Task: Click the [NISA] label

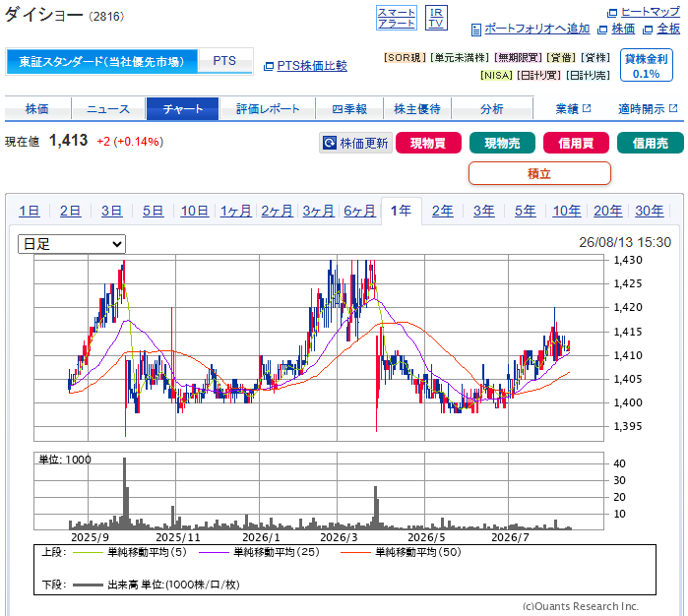Action: 496,76
